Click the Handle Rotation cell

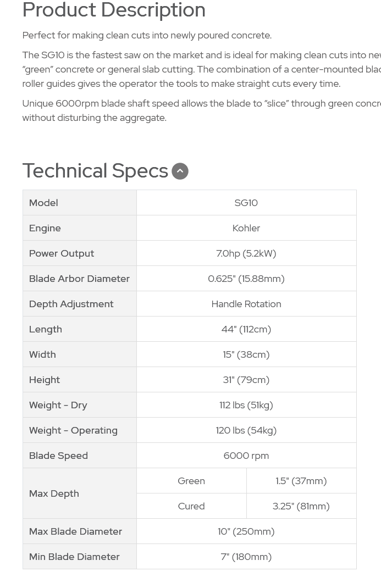246,304
